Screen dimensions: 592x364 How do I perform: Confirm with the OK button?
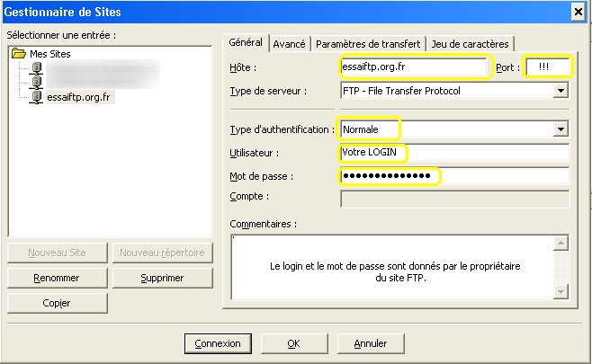coord(294,343)
